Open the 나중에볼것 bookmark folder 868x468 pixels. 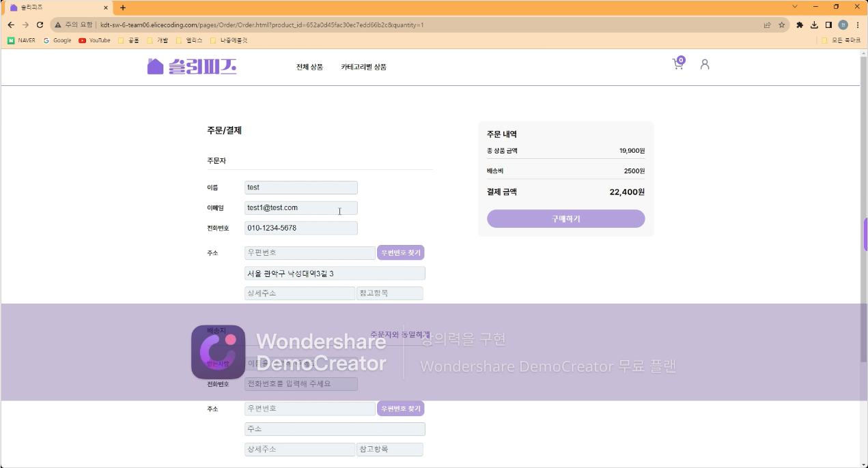pyautogui.click(x=229, y=40)
